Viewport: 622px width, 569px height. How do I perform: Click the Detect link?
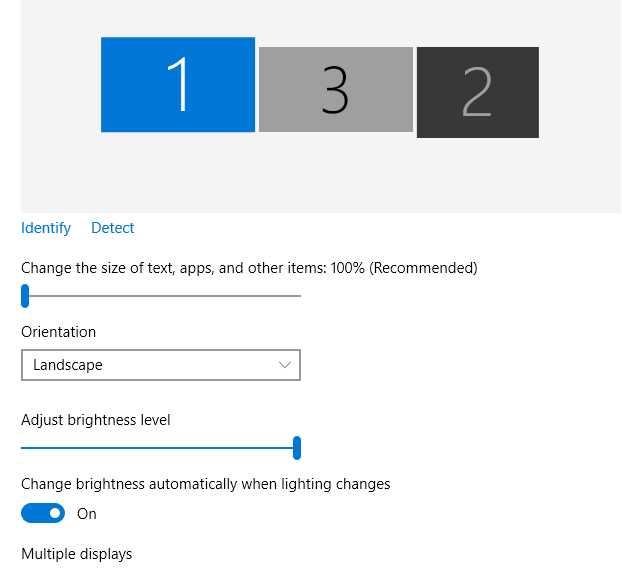113,228
